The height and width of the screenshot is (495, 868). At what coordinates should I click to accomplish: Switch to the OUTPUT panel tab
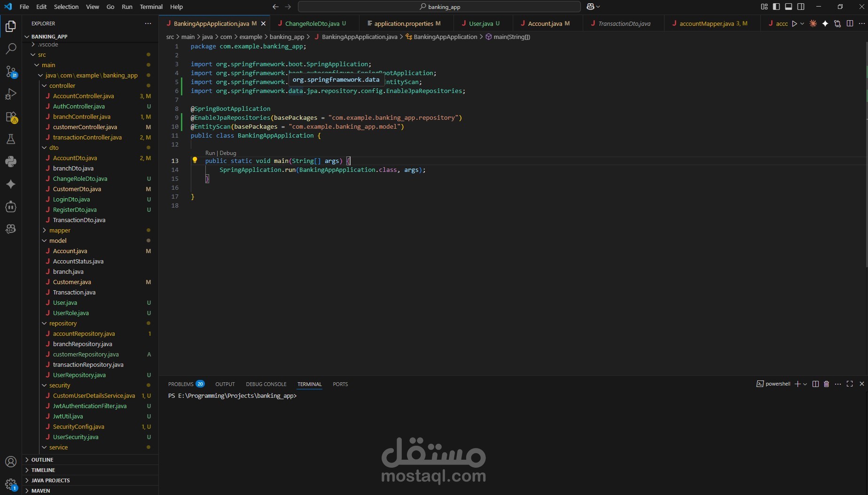click(x=225, y=384)
